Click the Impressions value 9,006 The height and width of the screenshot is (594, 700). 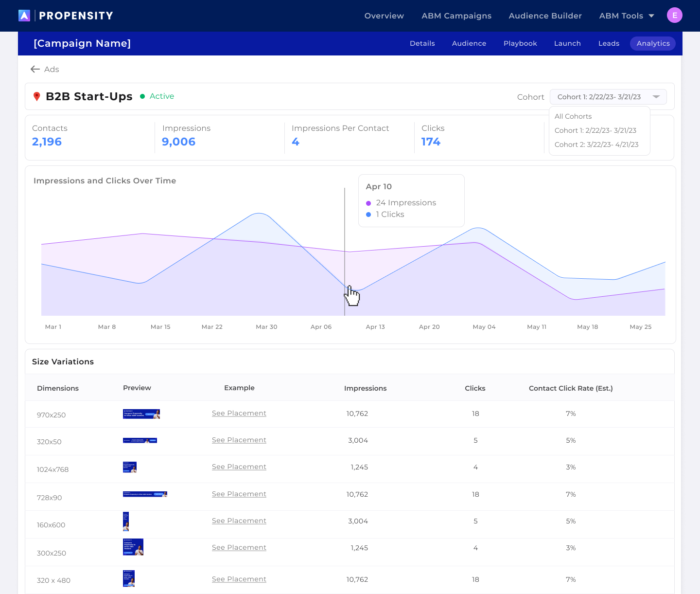click(x=179, y=142)
